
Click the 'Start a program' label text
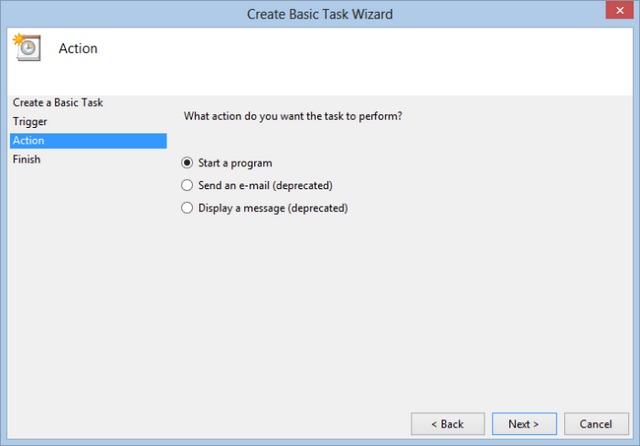click(235, 163)
